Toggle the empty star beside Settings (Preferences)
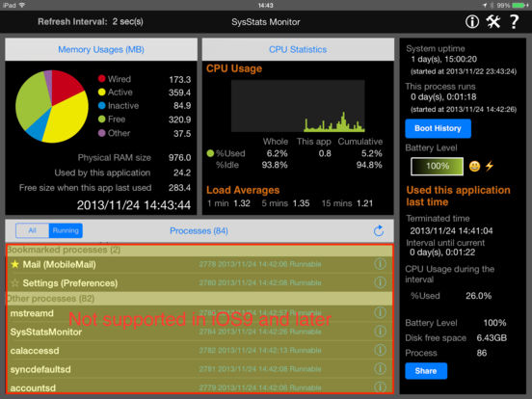 click(x=14, y=282)
